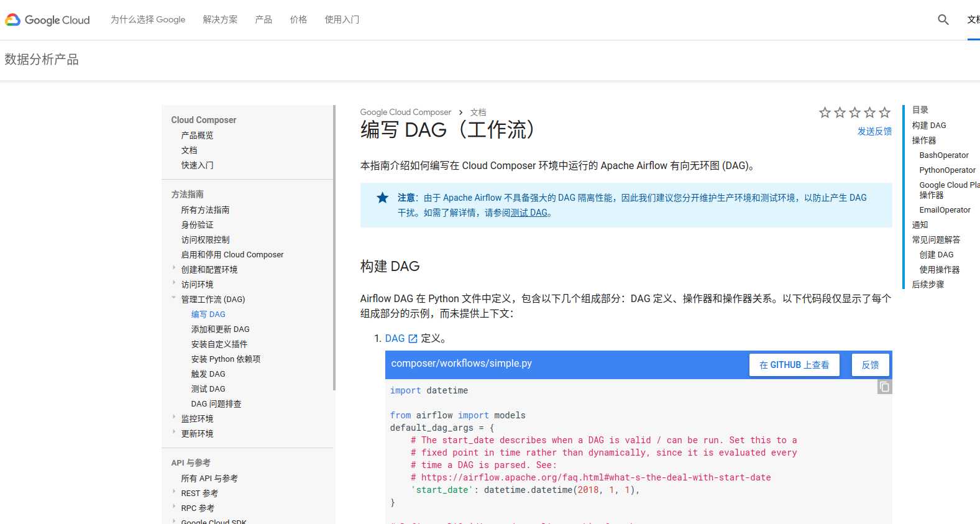This screenshot has height=524, width=980.
Task: Click 数据分析产品 header title
Action: [42, 60]
